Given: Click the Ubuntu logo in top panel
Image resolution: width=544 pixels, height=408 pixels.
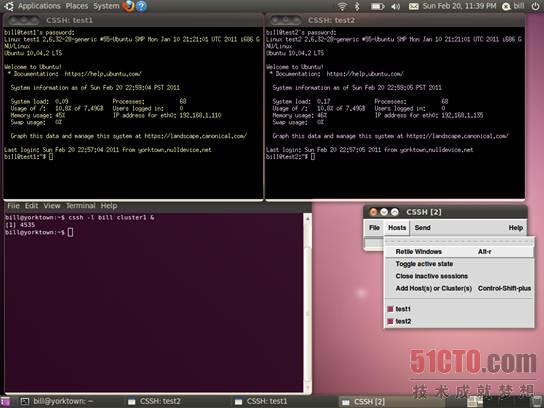Looking at the screenshot, I should click(9, 6).
